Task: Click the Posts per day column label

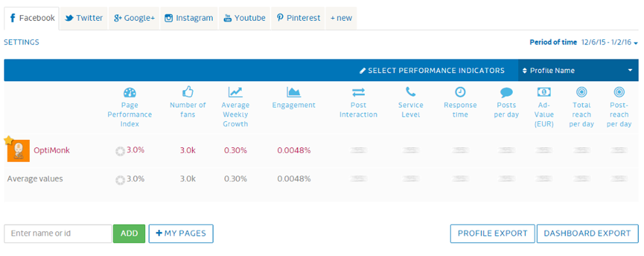Action: tap(506, 110)
